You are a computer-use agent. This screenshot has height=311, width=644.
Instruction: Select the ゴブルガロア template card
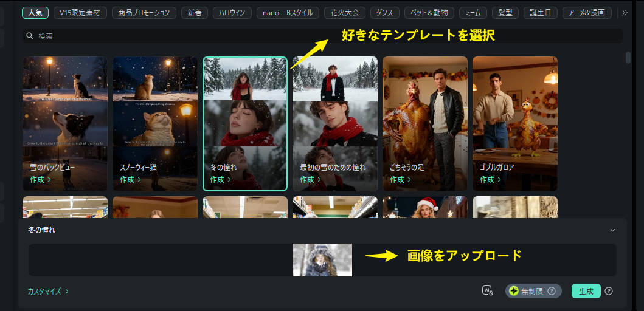(x=514, y=123)
